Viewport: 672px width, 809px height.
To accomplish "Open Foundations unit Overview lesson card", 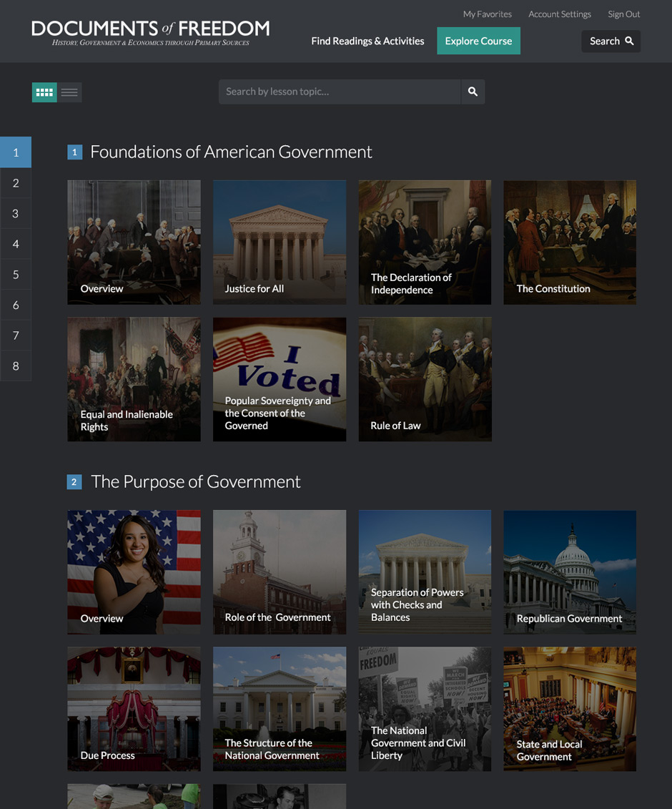I will pos(134,242).
